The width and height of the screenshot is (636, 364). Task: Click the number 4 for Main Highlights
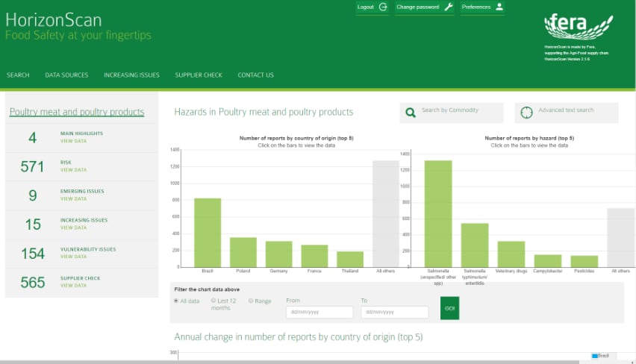(x=32, y=138)
